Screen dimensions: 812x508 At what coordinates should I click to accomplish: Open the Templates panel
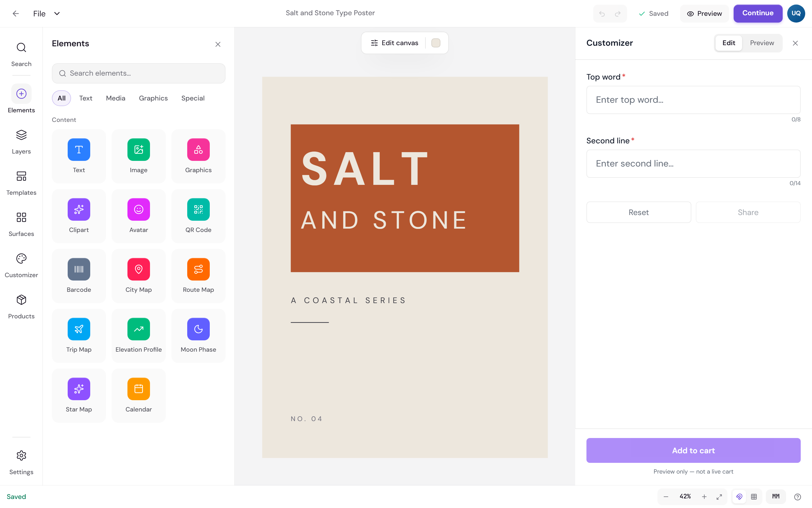pyautogui.click(x=21, y=183)
